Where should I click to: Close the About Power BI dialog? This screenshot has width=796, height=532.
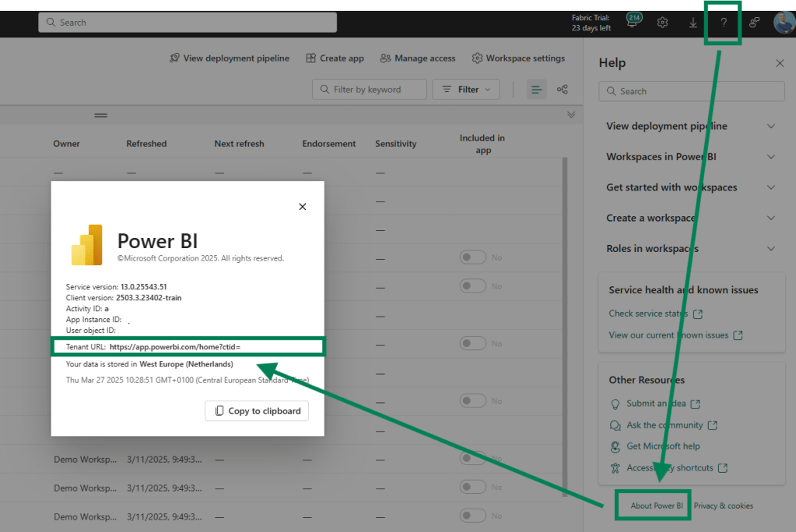303,206
